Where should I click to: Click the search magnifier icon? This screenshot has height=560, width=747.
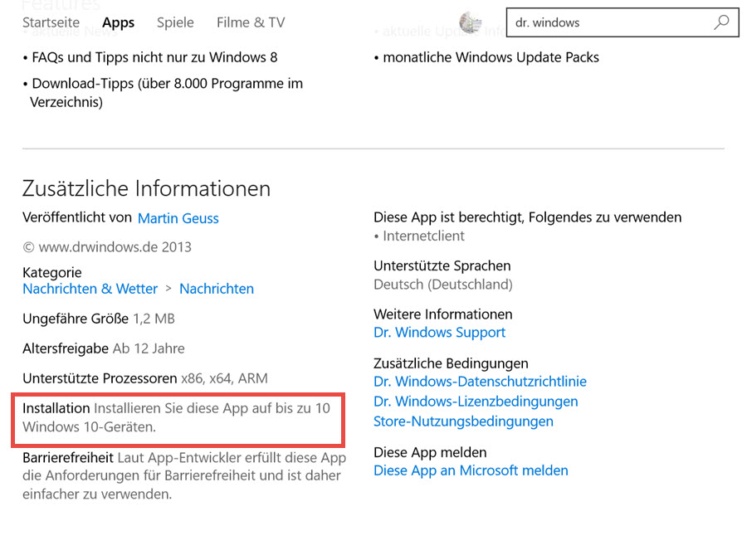click(x=721, y=22)
